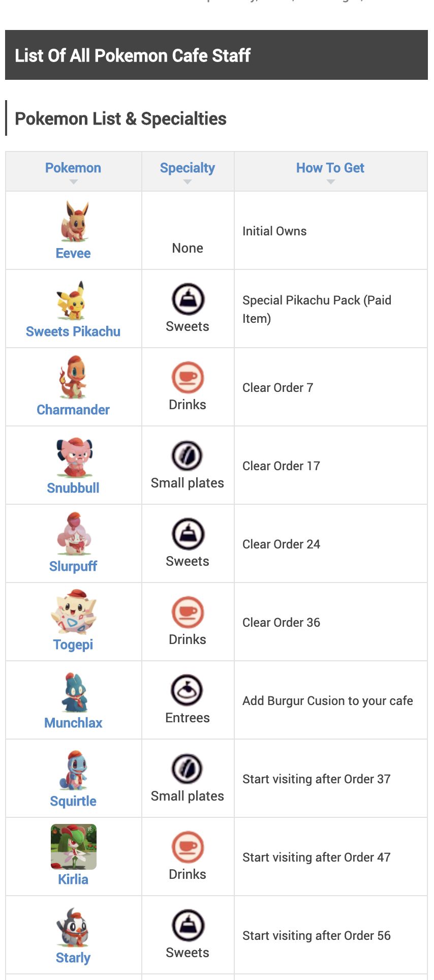The height and width of the screenshot is (980, 434).
Task: Click the Eevee thumbnail image
Action: point(74,222)
